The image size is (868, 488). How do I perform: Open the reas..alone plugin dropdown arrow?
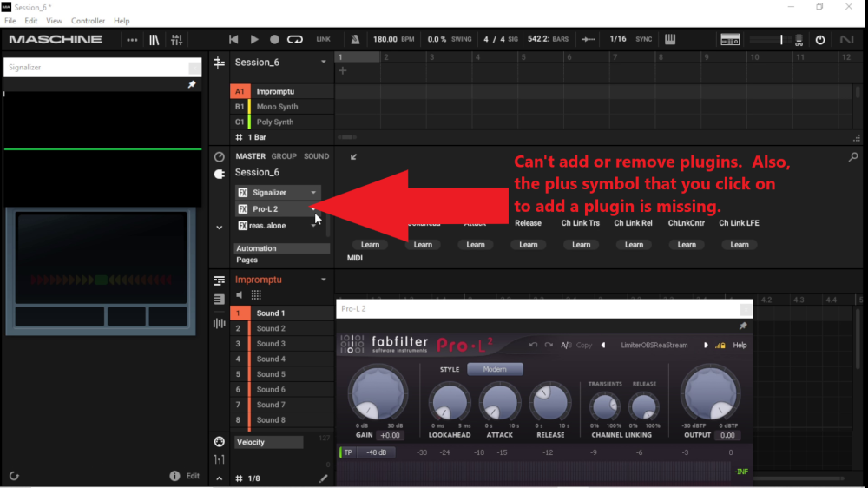(313, 226)
